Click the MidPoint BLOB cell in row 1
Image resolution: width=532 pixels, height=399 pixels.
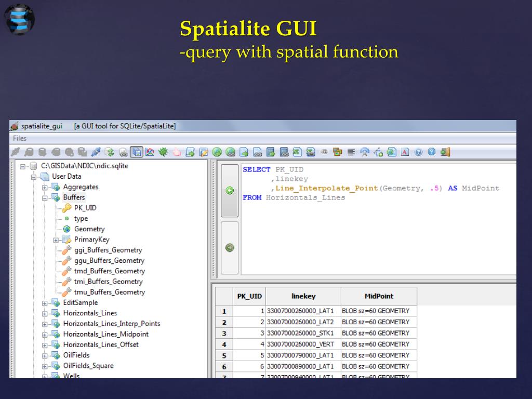coord(379,311)
